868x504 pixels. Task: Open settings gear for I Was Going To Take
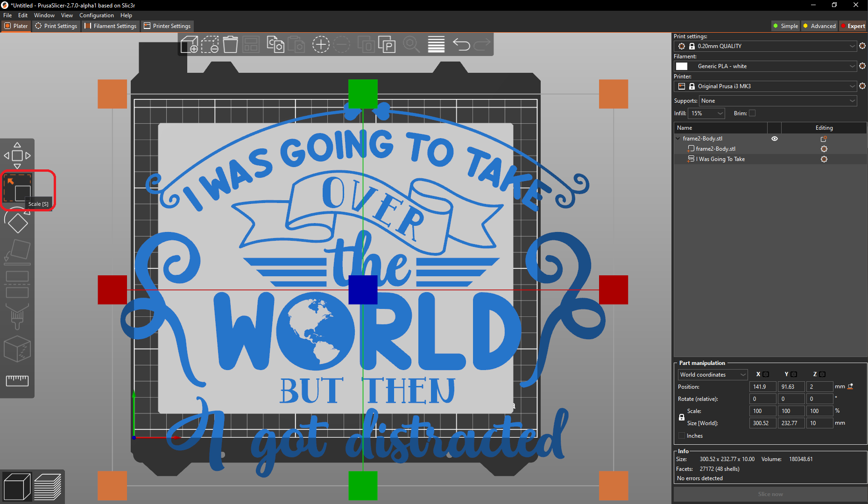(824, 159)
